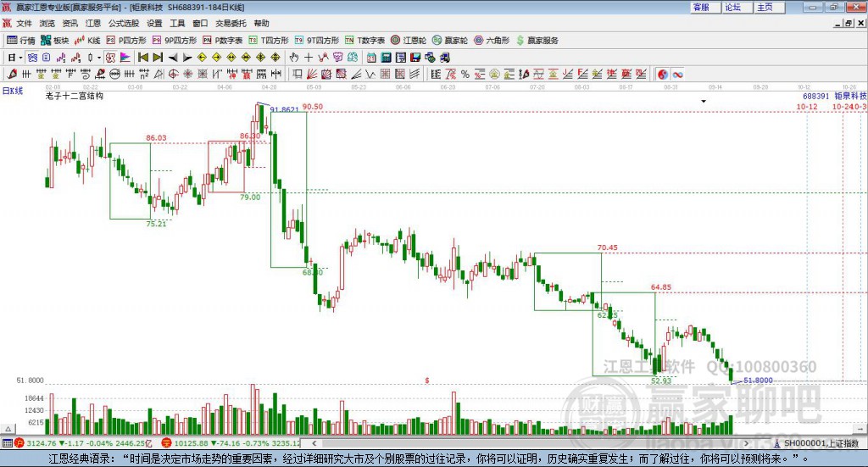Open the 资讯 menu

pos(70,23)
